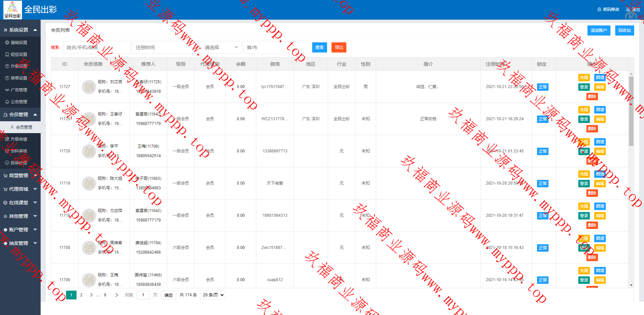Toggle 正常 lock status for member 11727
Image resolution: width=644 pixels, height=315 pixels.
(542, 87)
